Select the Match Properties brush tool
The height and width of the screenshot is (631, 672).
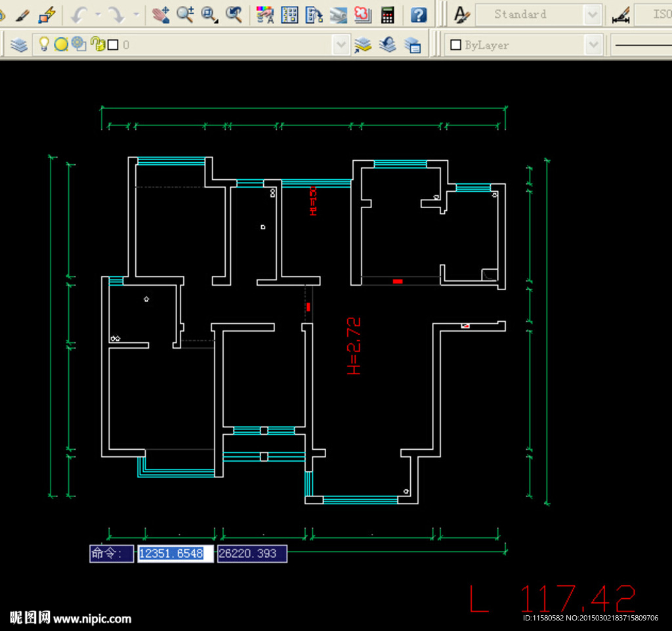22,16
